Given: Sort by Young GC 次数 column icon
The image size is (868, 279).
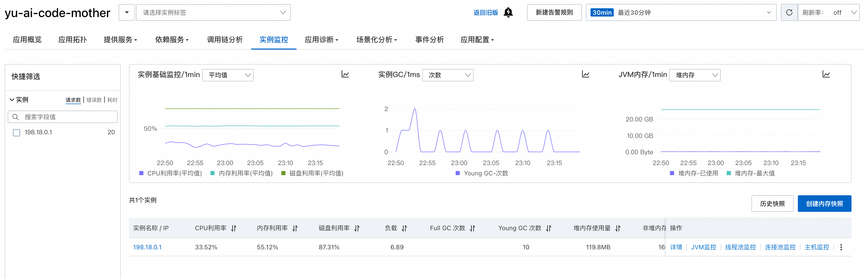Looking at the screenshot, I should click(x=548, y=228).
